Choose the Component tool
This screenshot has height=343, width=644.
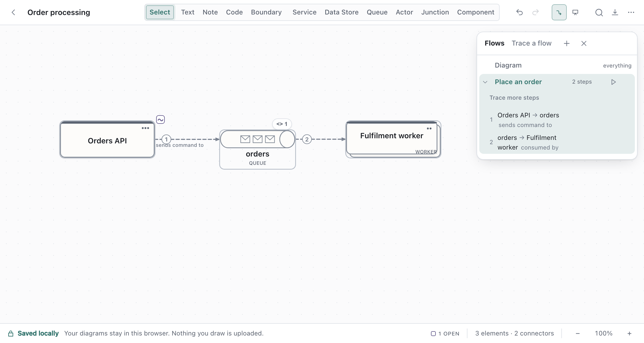[x=475, y=12]
